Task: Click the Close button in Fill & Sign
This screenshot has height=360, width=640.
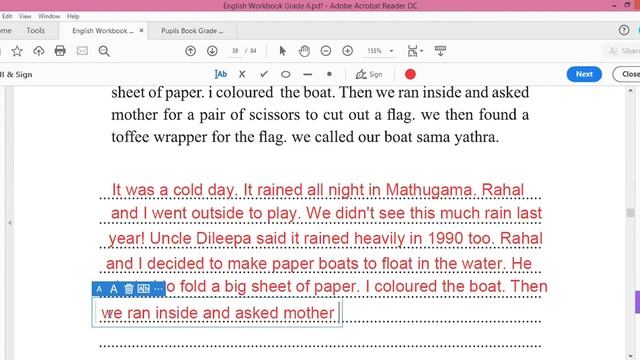Action: pos(627,74)
